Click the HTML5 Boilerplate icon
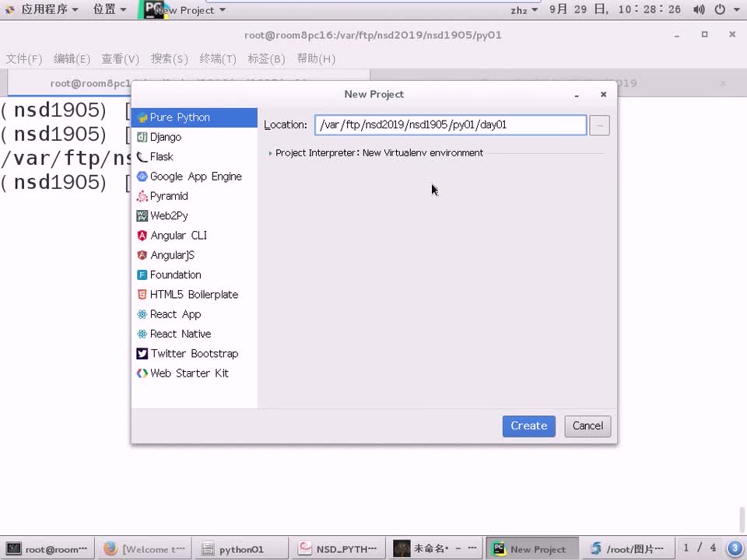The image size is (747, 560). tap(142, 295)
